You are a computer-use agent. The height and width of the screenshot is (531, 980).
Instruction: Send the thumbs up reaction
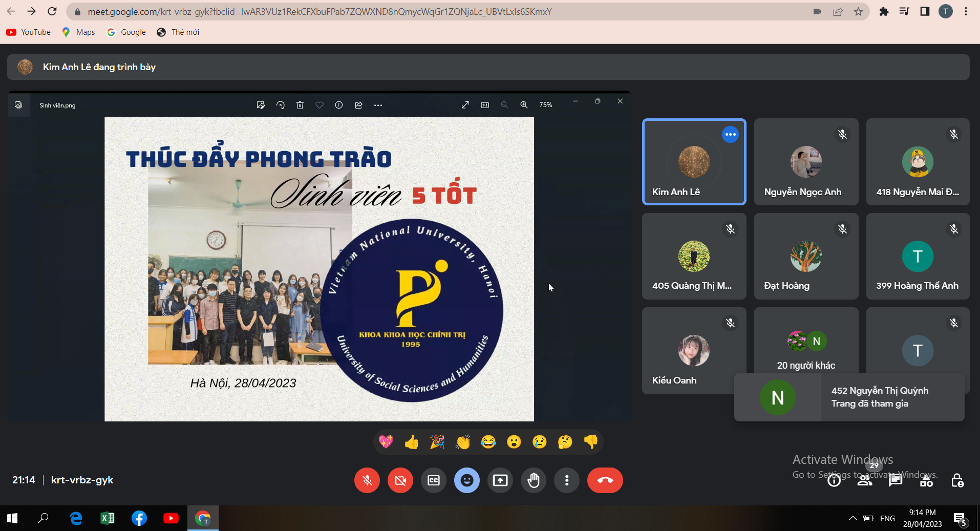click(412, 441)
